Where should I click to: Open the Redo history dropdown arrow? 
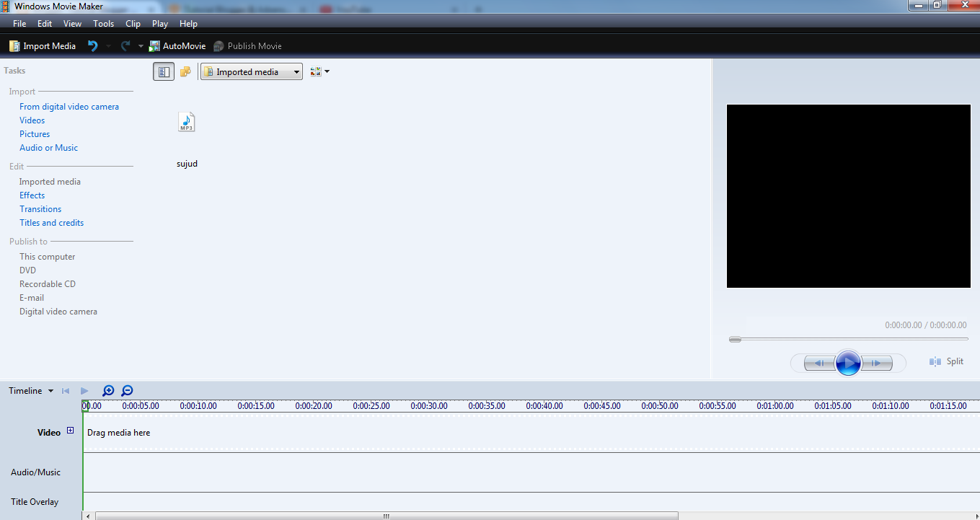(141, 46)
